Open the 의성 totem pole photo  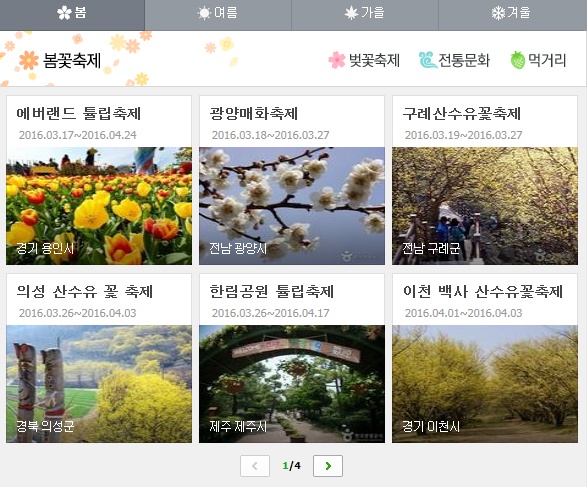[99, 384]
